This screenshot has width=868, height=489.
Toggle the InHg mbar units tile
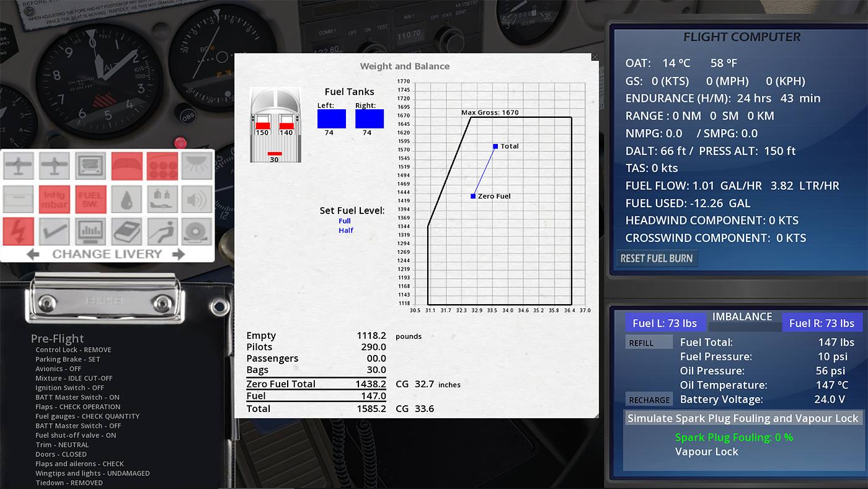coord(55,199)
